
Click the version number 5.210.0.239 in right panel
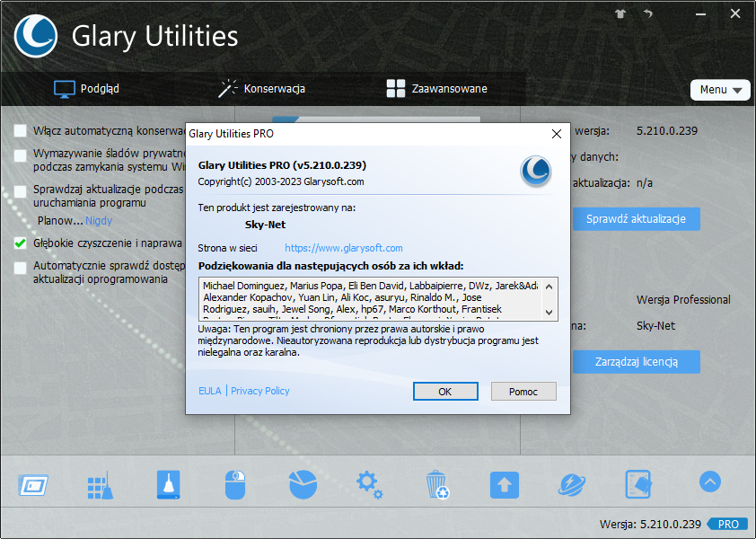tap(667, 131)
